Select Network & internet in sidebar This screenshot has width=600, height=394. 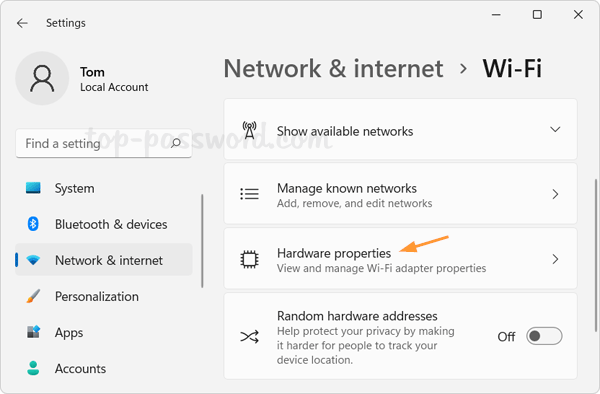104,260
